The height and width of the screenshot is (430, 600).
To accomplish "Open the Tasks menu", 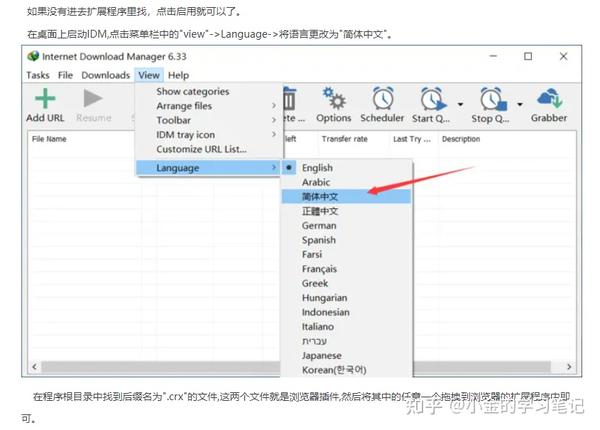I will point(38,75).
